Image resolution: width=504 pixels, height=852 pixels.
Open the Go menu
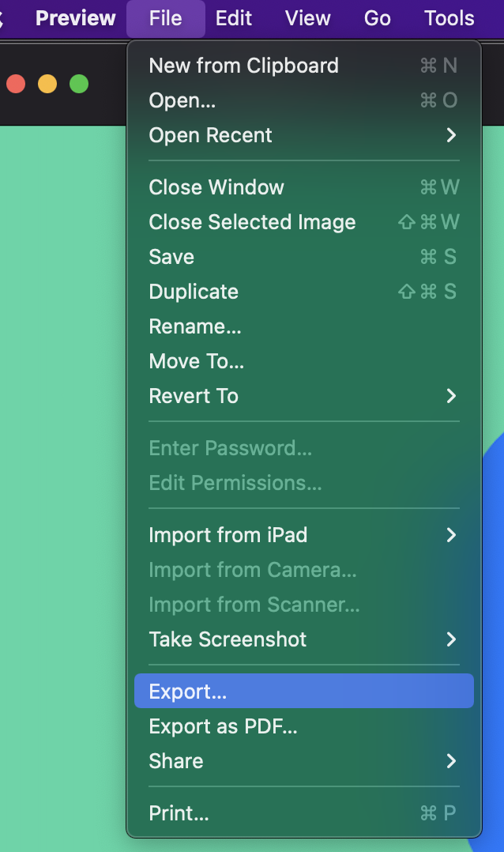[377, 18]
